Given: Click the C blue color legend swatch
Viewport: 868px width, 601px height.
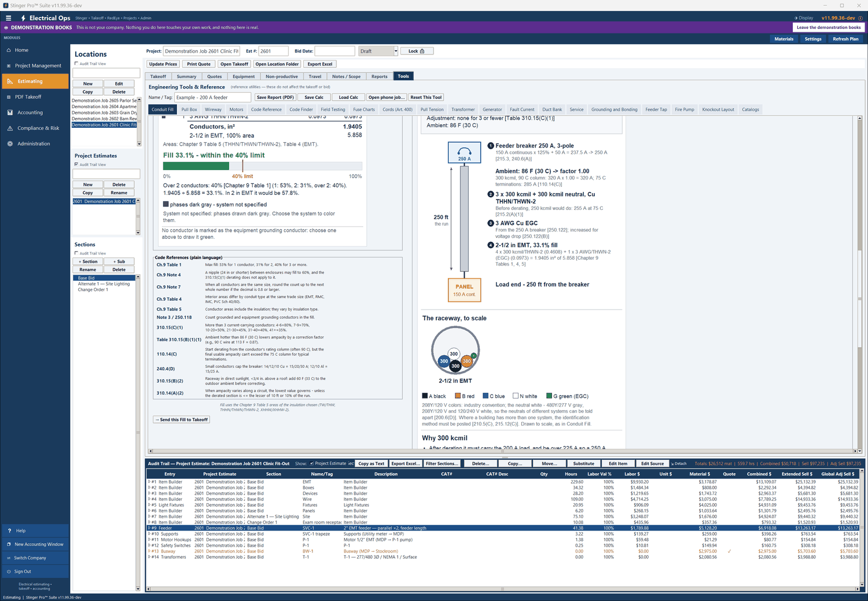Looking at the screenshot, I should tap(486, 396).
